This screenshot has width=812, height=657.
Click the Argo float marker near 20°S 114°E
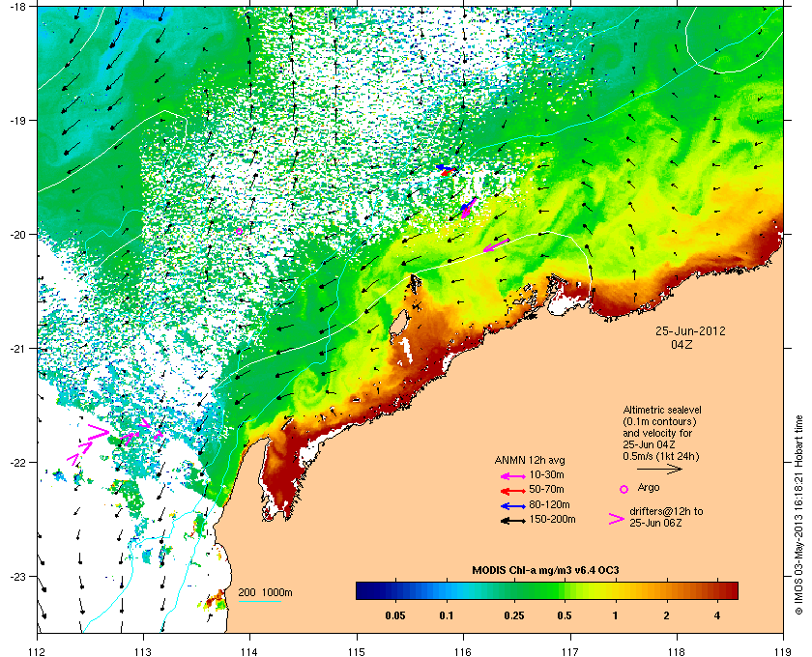point(239,232)
